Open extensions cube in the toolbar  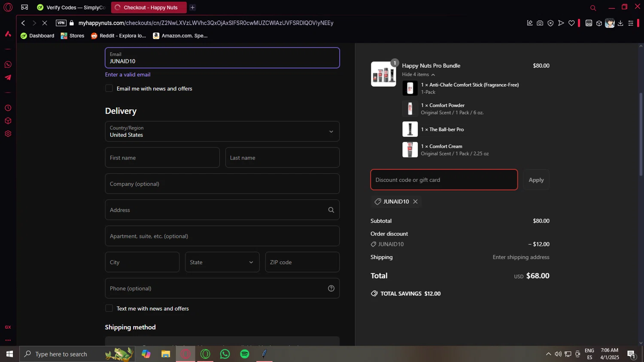pyautogui.click(x=599, y=23)
